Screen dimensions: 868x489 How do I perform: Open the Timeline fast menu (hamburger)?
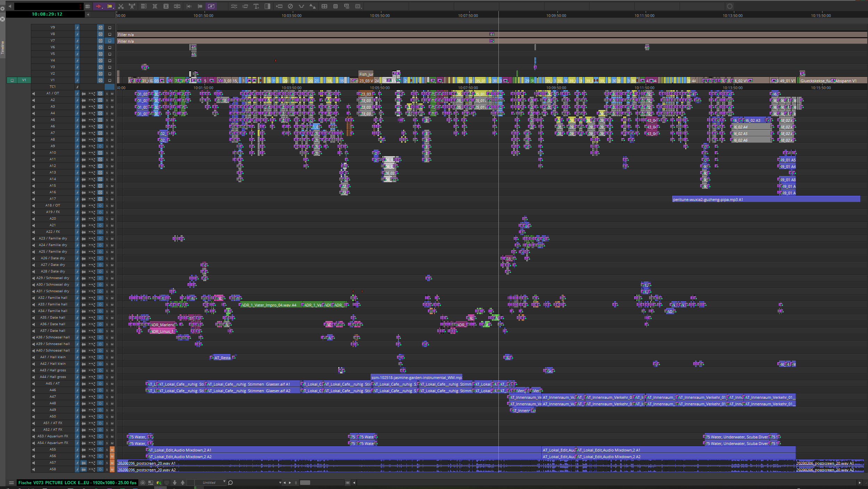pos(11,483)
